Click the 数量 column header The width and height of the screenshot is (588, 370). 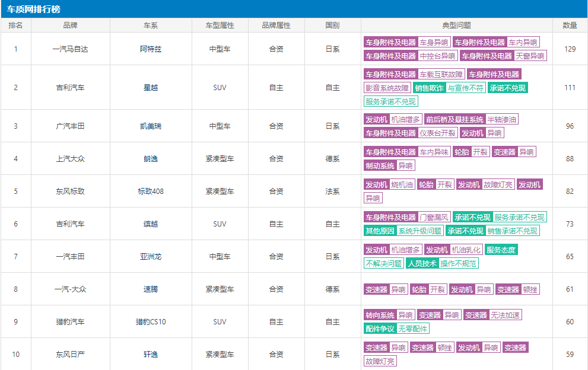click(570, 25)
